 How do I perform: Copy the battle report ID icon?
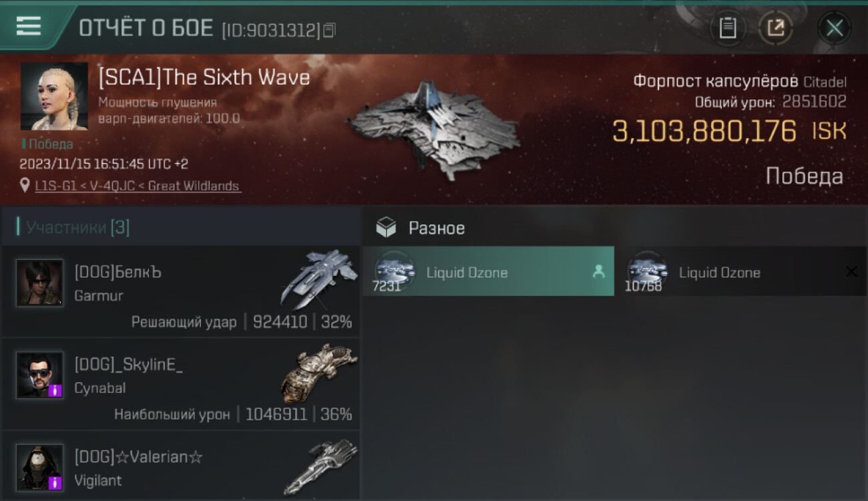329,30
